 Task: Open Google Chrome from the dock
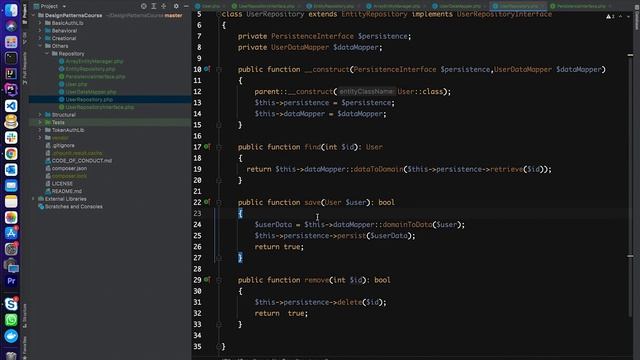[x=11, y=153]
